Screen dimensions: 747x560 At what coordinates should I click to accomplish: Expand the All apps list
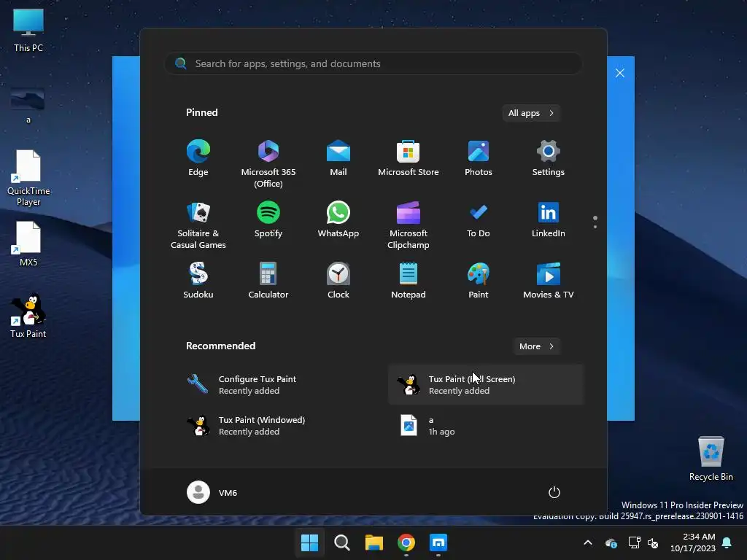click(531, 113)
